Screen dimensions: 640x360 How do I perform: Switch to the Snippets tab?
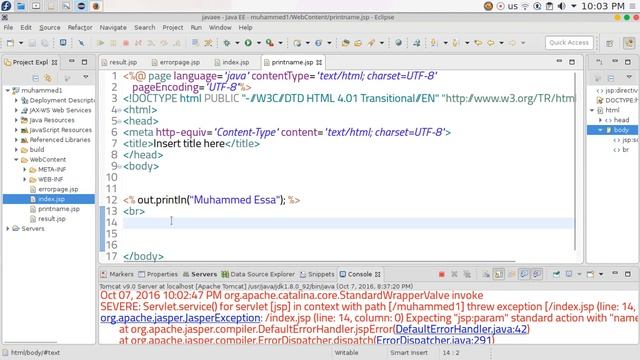pyautogui.click(x=317, y=274)
